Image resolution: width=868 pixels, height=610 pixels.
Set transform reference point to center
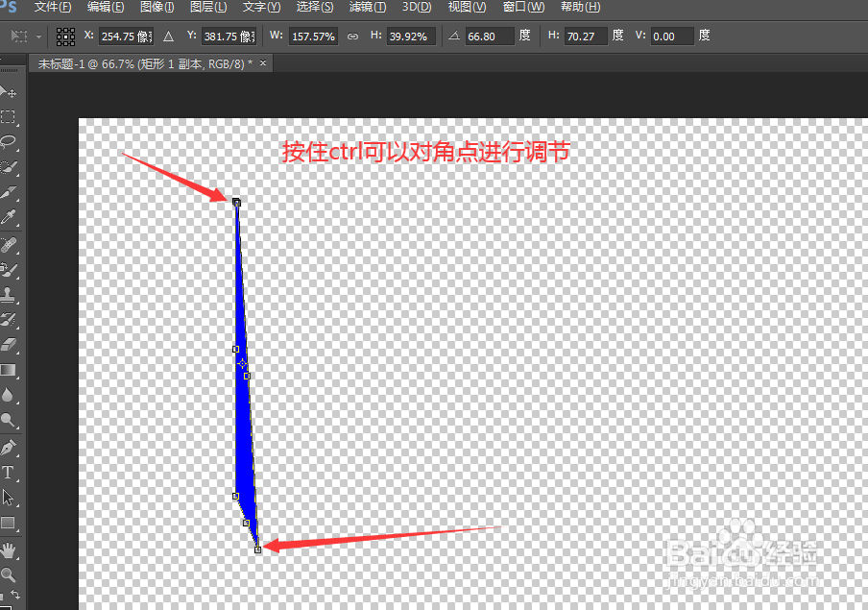pyautogui.click(x=64, y=37)
